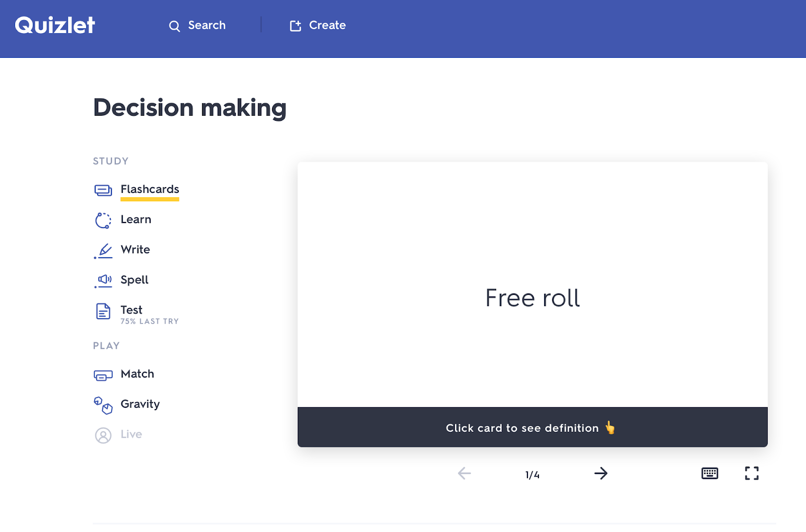Click the 1/4 card counter

click(x=532, y=475)
